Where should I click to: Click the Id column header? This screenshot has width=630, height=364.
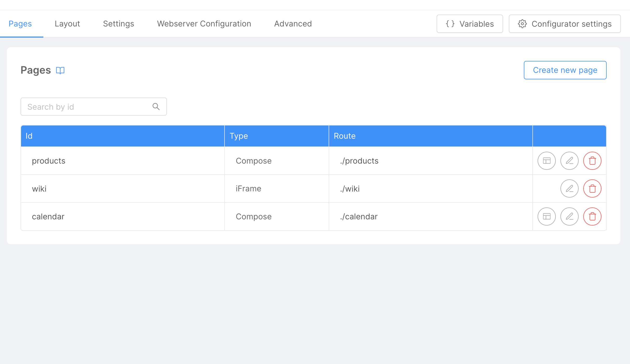29,136
